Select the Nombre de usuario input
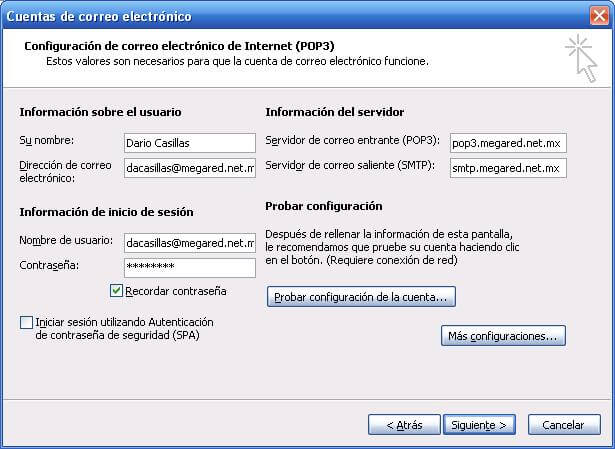The height and width of the screenshot is (449, 615). [190, 242]
